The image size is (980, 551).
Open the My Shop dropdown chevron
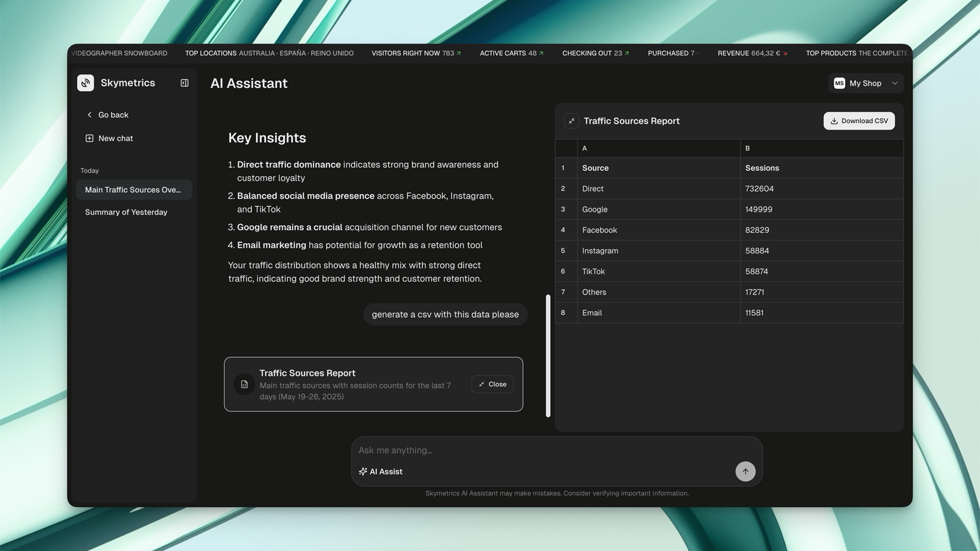point(895,83)
